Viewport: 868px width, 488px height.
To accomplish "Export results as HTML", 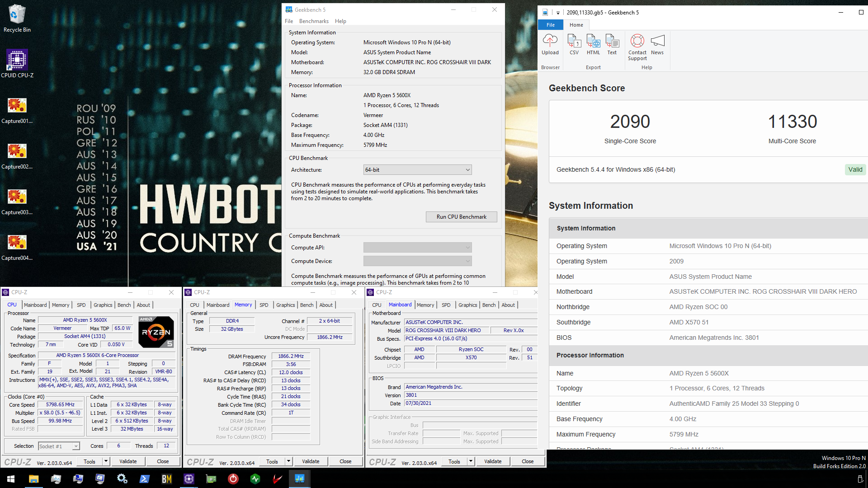I will tap(593, 45).
